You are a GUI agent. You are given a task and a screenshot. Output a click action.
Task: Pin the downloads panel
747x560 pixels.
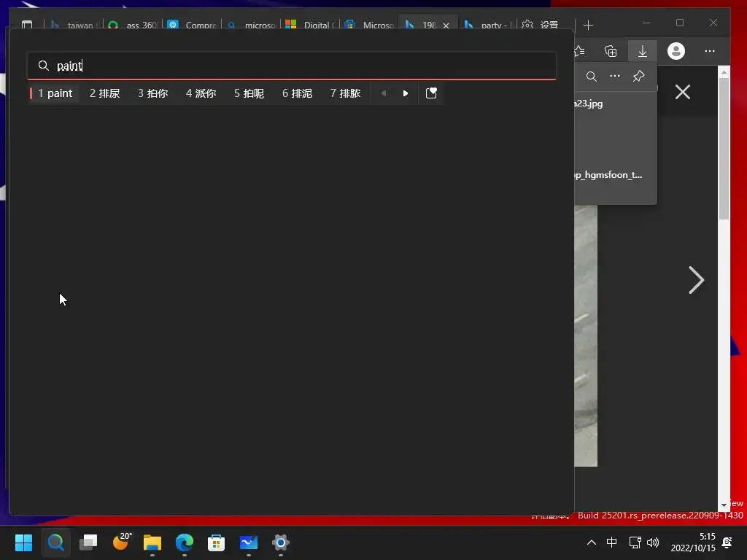click(x=639, y=76)
